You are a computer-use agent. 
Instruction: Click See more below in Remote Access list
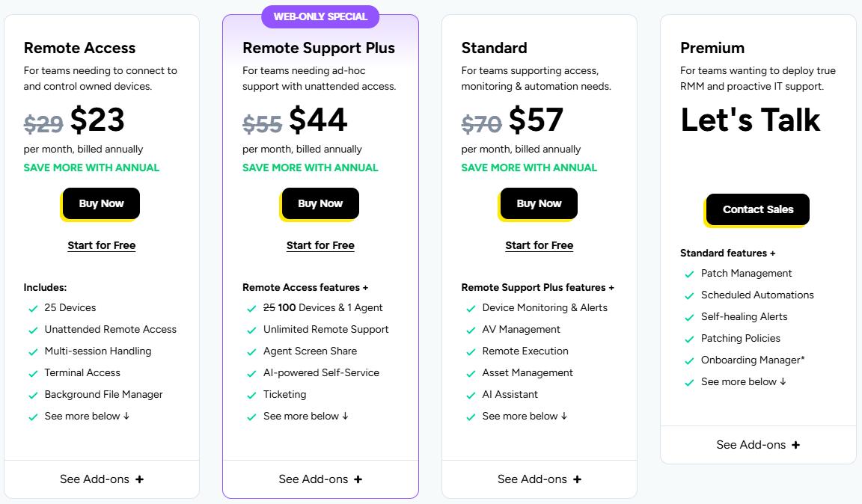point(87,416)
